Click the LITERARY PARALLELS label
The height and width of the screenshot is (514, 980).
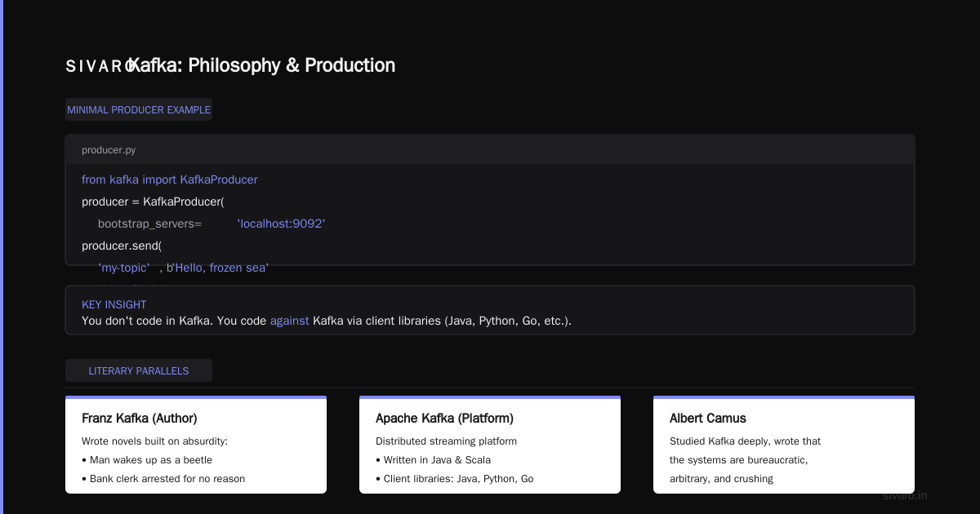(139, 370)
